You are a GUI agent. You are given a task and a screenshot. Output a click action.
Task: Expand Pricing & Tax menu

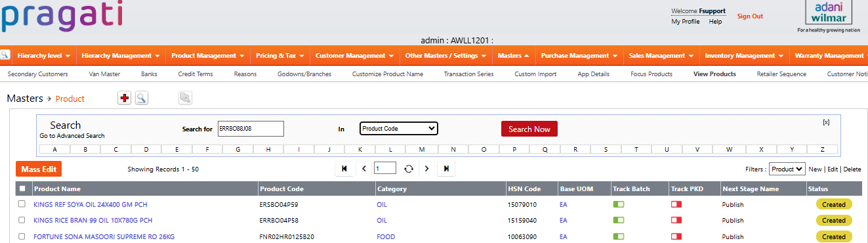280,56
